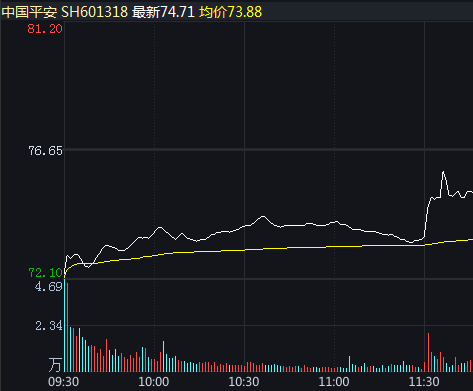Click the 4.69 volume axis label
The height and width of the screenshot is (391, 473).
(49, 287)
